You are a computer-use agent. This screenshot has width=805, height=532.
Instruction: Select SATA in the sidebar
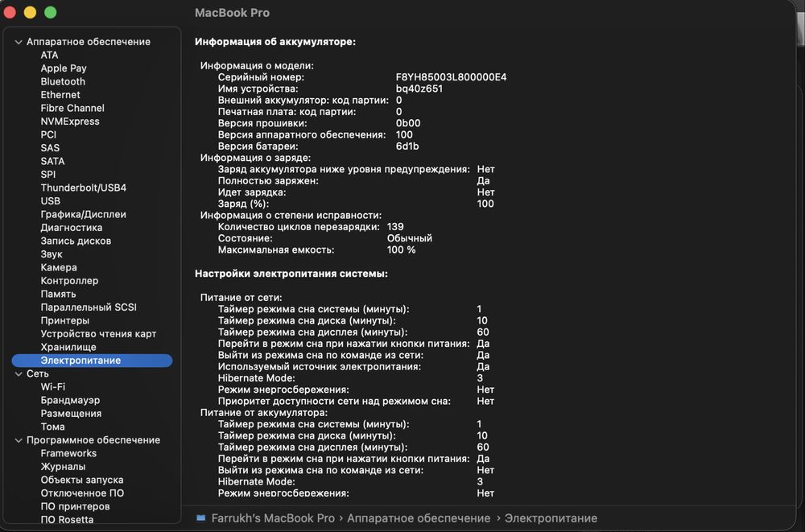53,161
